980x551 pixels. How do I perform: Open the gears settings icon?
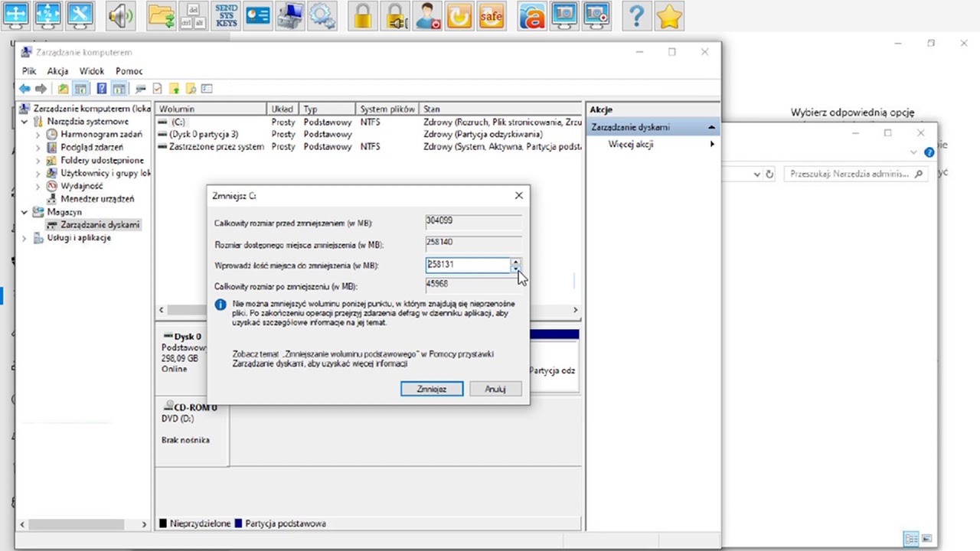[322, 14]
